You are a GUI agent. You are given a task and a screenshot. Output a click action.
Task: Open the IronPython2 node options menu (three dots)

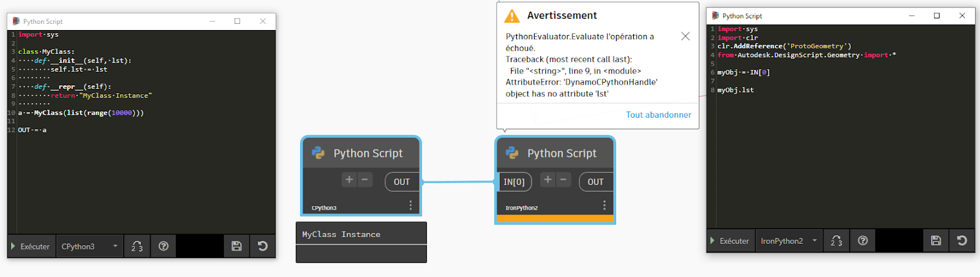tap(604, 205)
